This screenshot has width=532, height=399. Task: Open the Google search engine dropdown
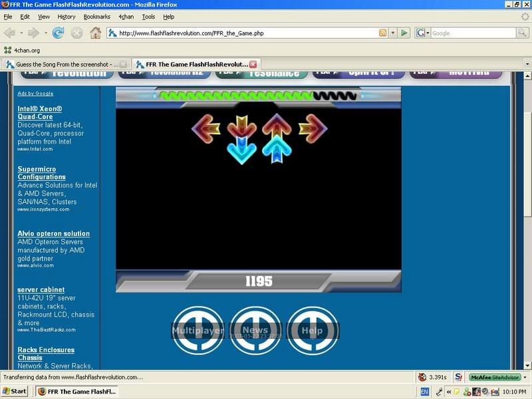423,33
